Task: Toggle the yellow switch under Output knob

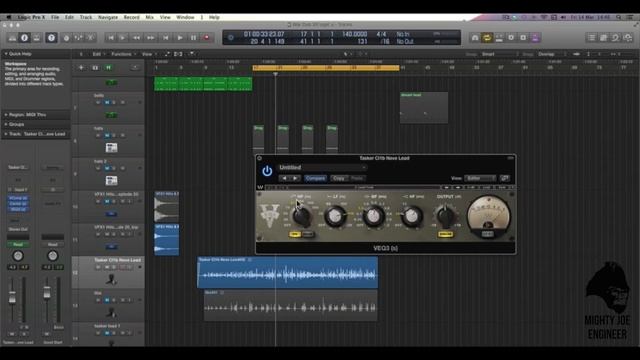Action: tap(445, 234)
